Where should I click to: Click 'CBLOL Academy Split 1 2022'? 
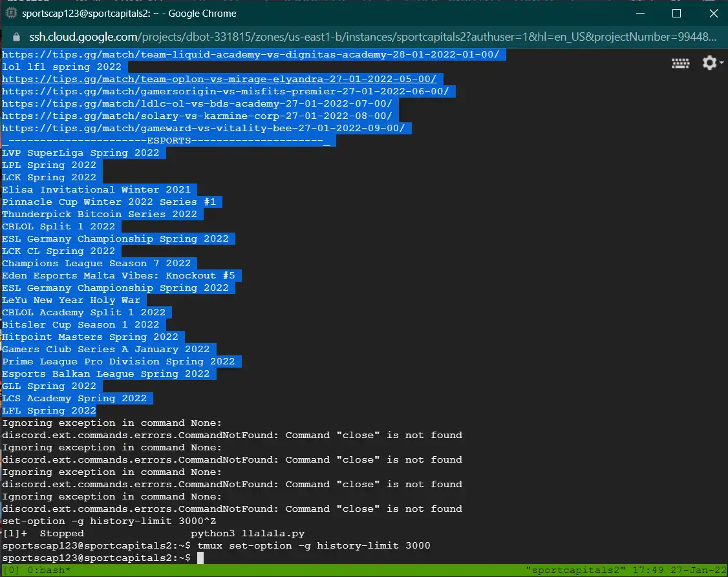pyautogui.click(x=83, y=313)
